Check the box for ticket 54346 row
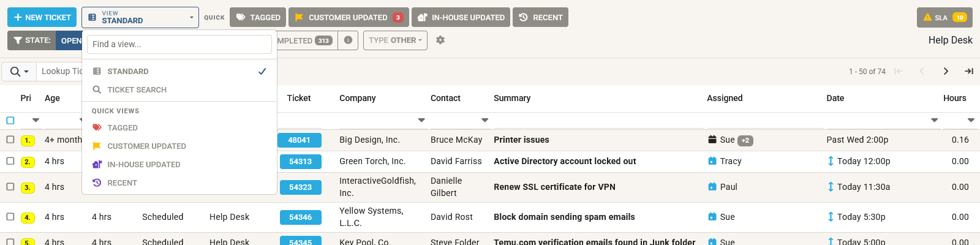Image resolution: width=980 pixels, height=245 pixels. 10,217
